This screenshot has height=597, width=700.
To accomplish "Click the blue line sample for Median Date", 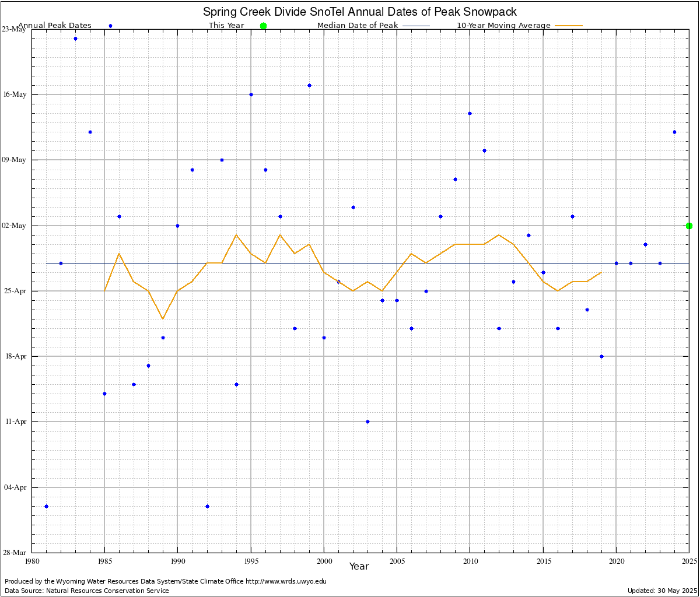I will click(416, 26).
